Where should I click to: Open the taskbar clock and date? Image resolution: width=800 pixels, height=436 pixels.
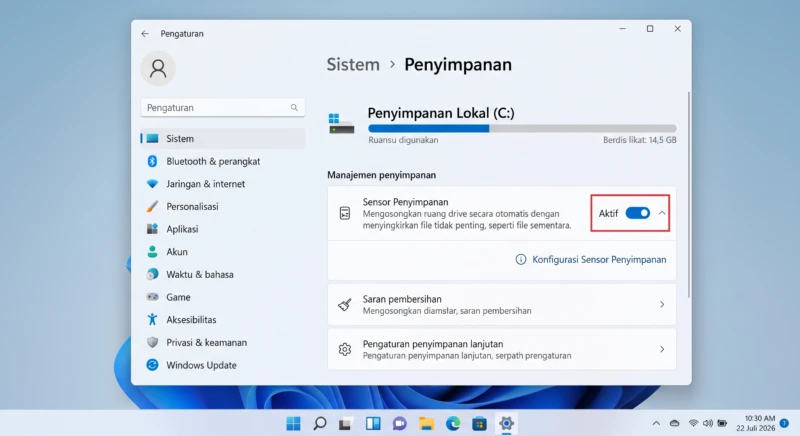pyautogui.click(x=756, y=423)
